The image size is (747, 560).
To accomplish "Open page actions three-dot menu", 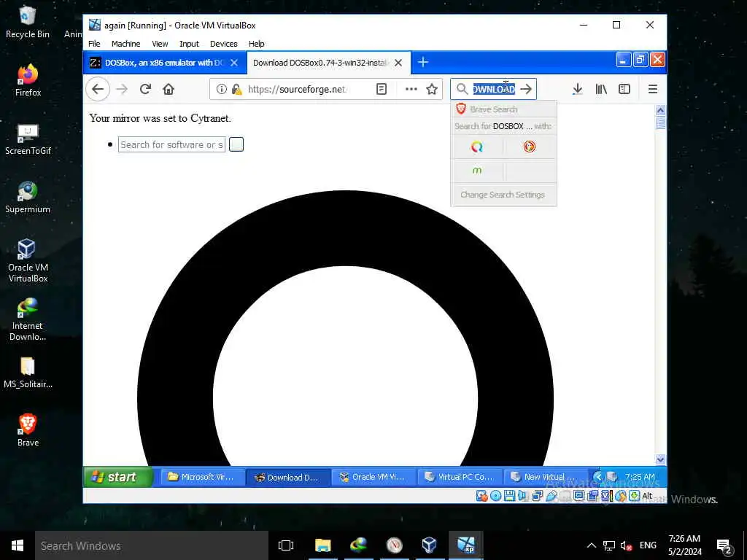I will 411,89.
